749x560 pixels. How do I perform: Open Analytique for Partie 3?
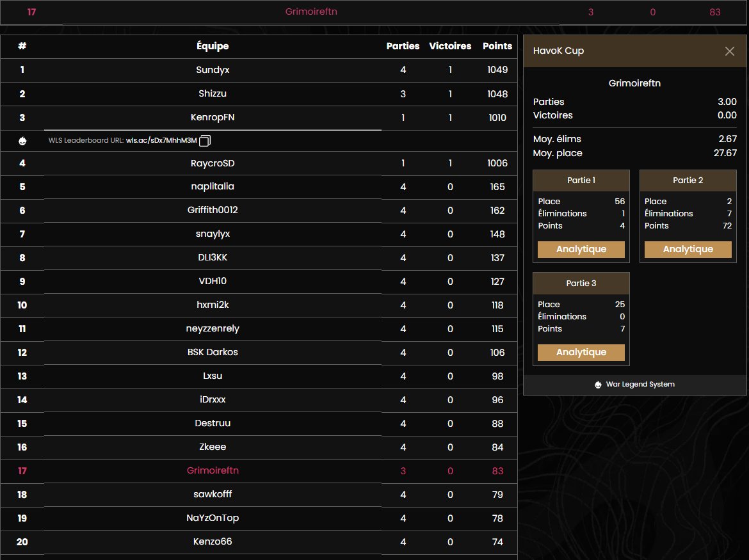tap(581, 353)
